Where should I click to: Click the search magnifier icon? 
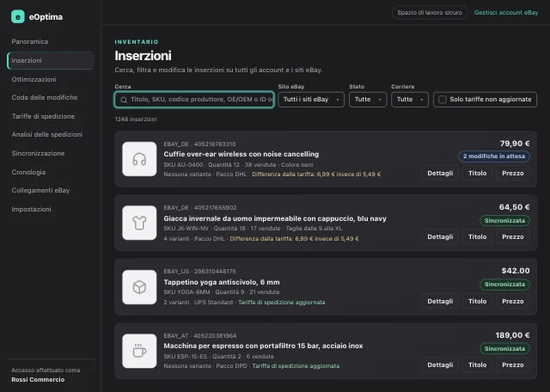pyautogui.click(x=124, y=100)
